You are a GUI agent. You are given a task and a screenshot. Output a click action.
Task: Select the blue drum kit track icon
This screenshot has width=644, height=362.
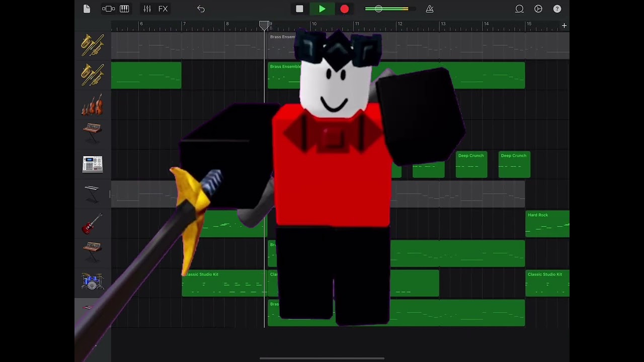(93, 282)
